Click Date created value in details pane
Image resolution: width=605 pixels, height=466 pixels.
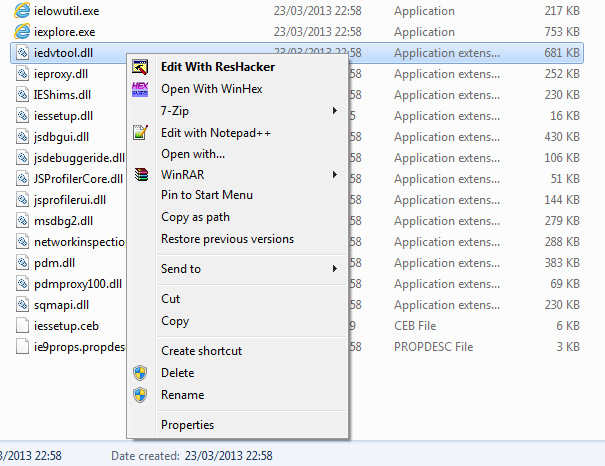228,456
